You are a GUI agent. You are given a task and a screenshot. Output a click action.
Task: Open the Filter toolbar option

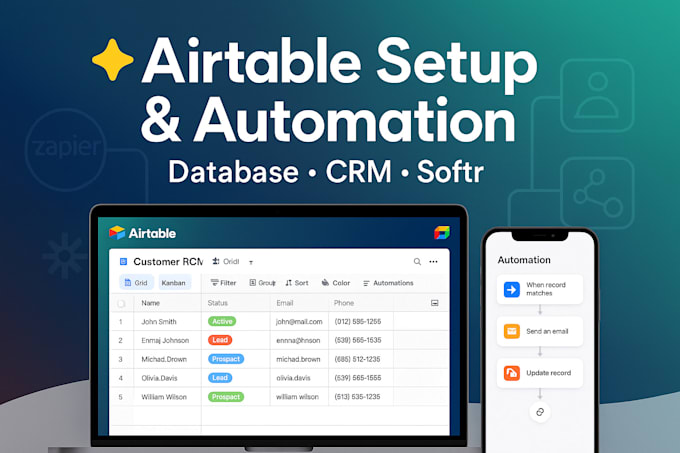pos(223,283)
